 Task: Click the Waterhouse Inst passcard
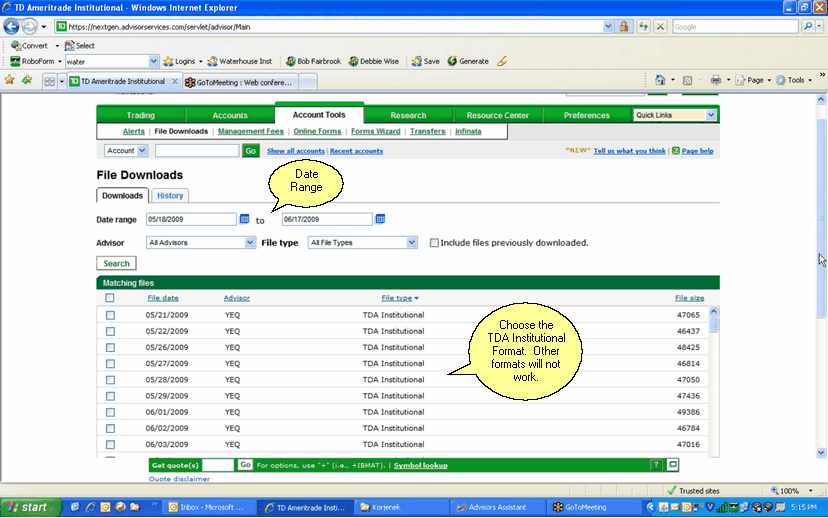240,61
